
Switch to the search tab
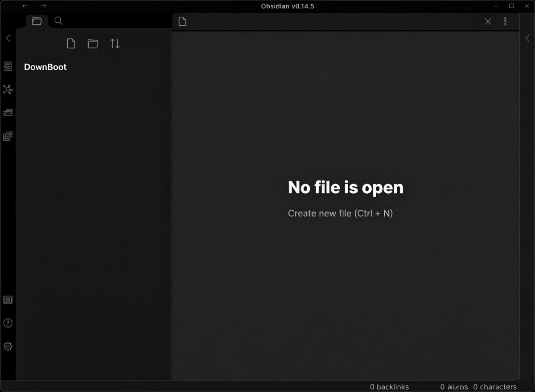tap(58, 21)
